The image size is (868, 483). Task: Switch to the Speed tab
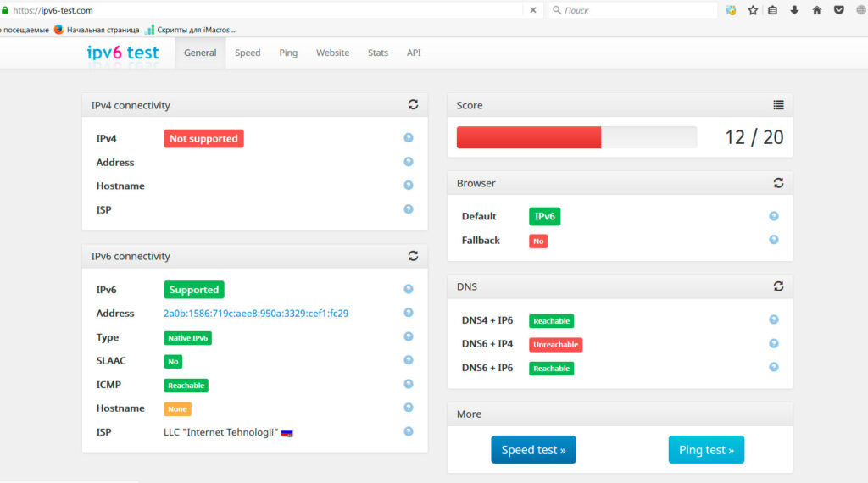click(248, 53)
